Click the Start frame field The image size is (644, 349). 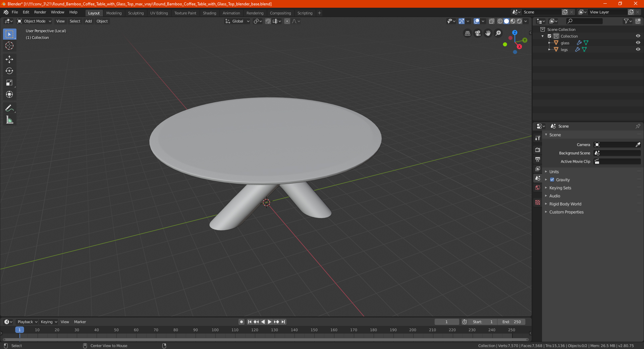coord(483,322)
